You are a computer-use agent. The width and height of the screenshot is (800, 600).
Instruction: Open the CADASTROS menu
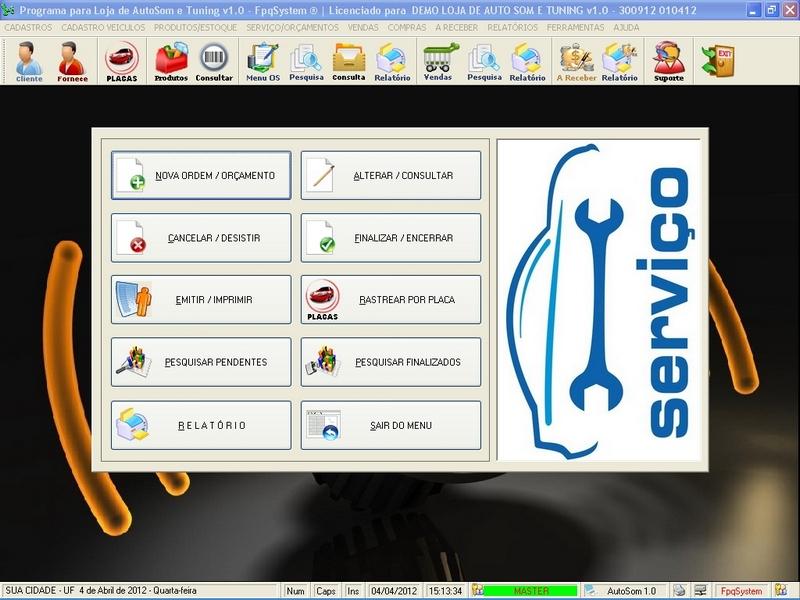(x=28, y=28)
